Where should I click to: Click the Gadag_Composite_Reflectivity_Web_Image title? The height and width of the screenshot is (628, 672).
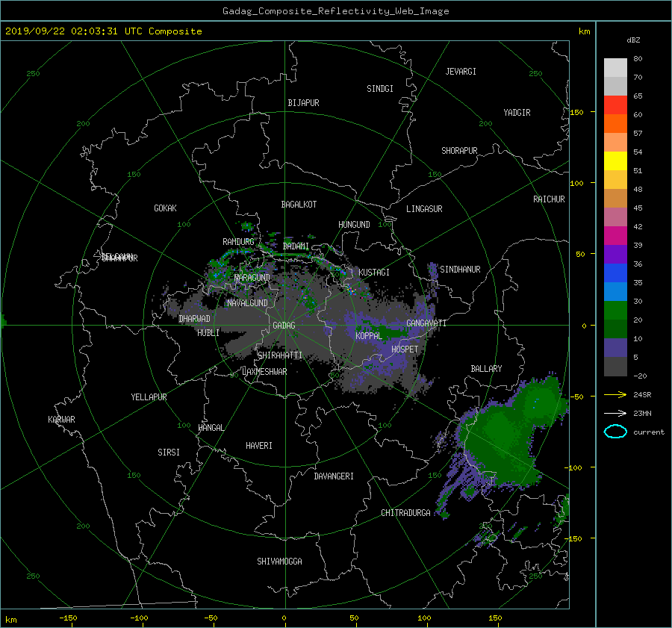tap(335, 11)
